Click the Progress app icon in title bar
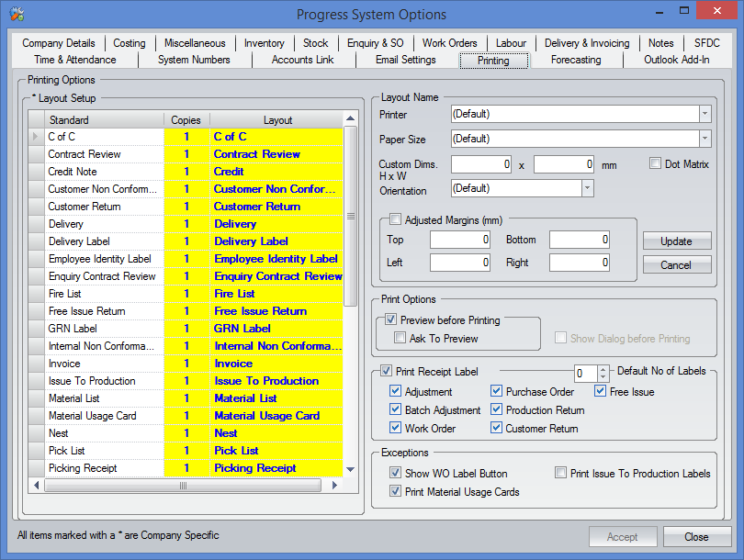This screenshot has width=744, height=560. pyautogui.click(x=16, y=14)
